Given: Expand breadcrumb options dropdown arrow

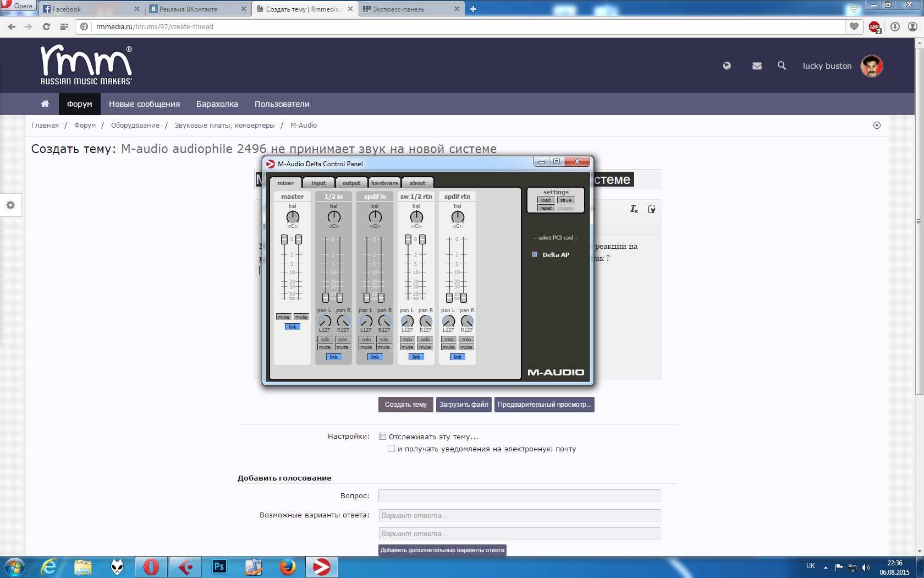Looking at the screenshot, I should click(877, 126).
